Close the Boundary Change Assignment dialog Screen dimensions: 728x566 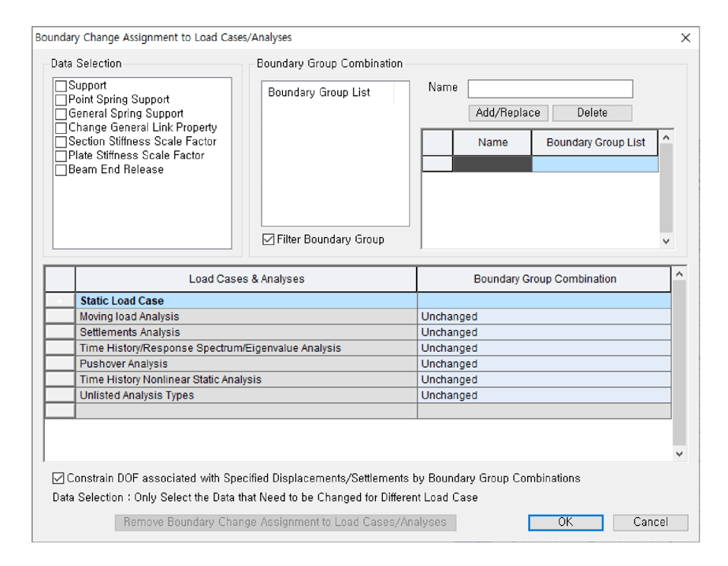click(x=685, y=38)
